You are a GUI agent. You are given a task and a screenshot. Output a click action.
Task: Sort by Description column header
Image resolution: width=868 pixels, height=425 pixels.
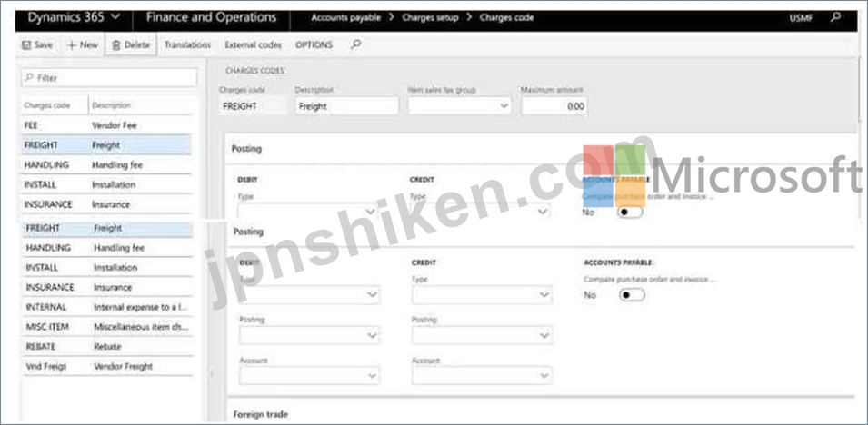click(111, 105)
